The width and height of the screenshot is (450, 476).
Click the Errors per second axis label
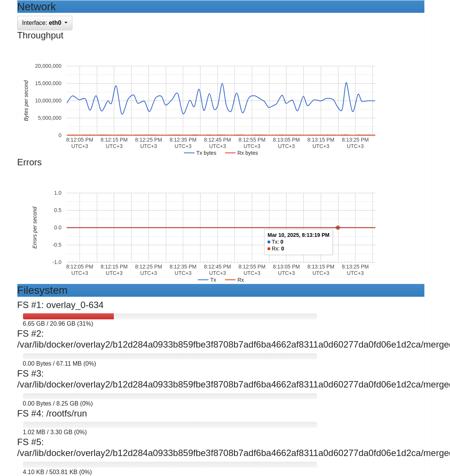(x=35, y=227)
